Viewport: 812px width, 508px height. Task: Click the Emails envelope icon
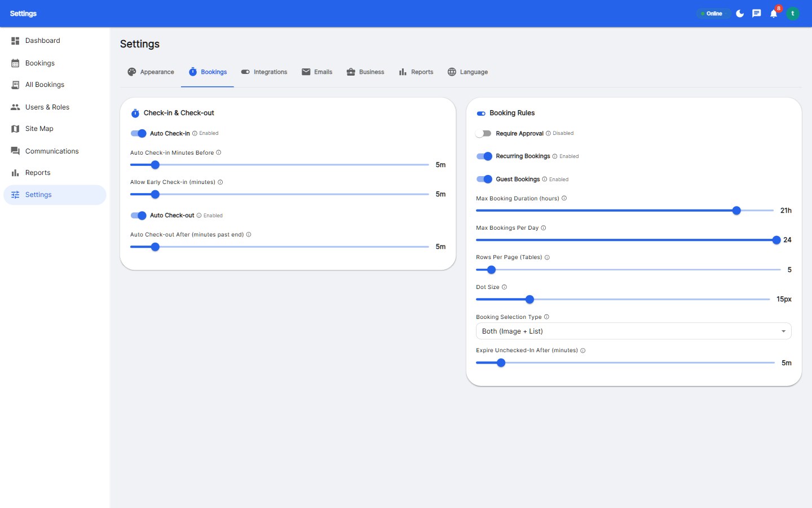tap(306, 72)
